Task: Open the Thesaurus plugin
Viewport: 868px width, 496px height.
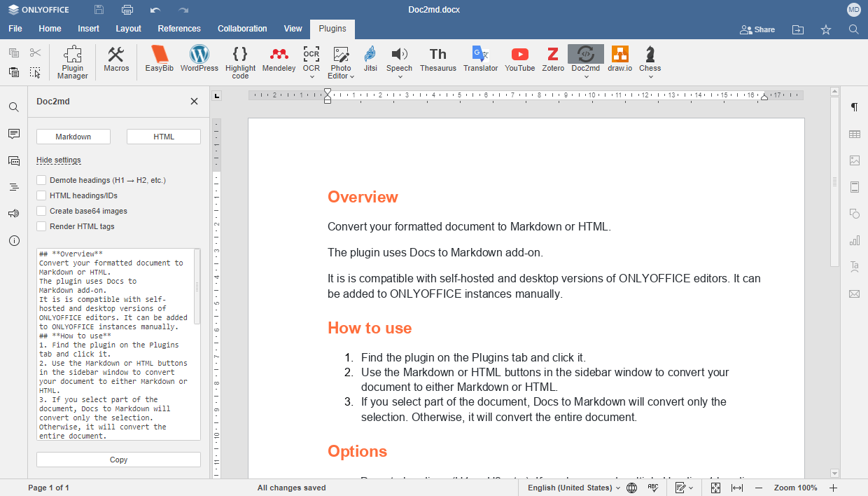Action: click(x=438, y=60)
